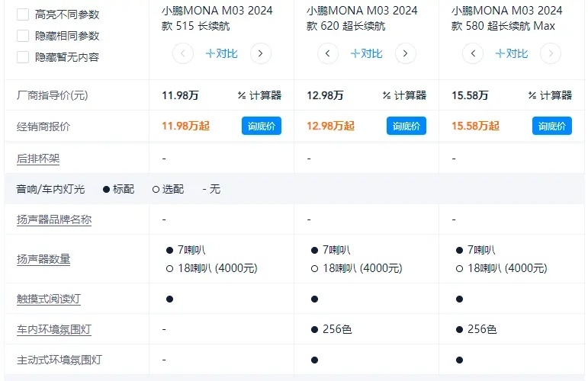Viewport: 588px width, 381px height.
Task: Click the 小鹏MONA M03 2024款 515 长续航 title
Action: (217, 18)
